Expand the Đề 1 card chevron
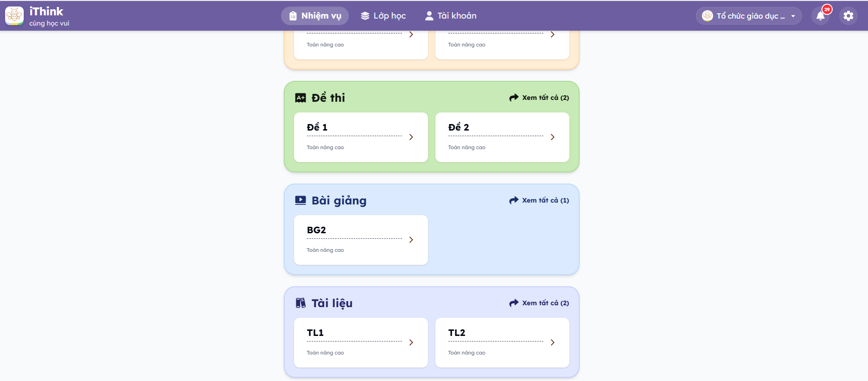Image resolution: width=868 pixels, height=381 pixels. (x=411, y=137)
